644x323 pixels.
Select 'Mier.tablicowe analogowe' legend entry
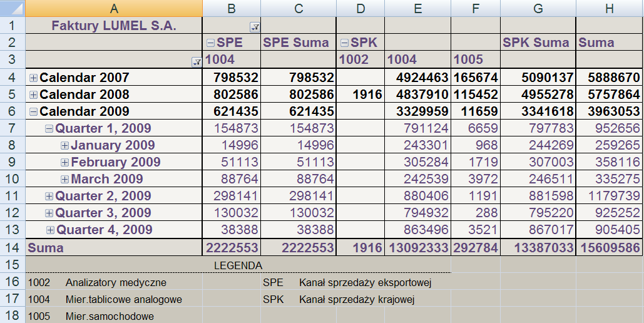click(124, 300)
